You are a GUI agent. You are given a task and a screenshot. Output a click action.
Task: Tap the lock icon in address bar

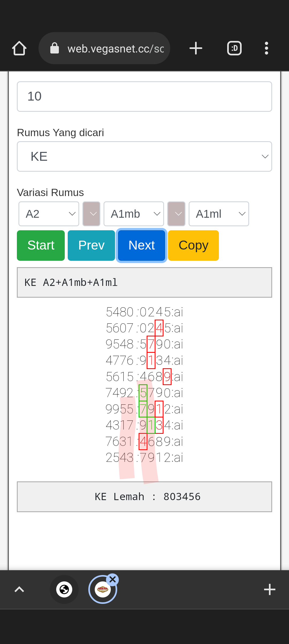(x=55, y=48)
